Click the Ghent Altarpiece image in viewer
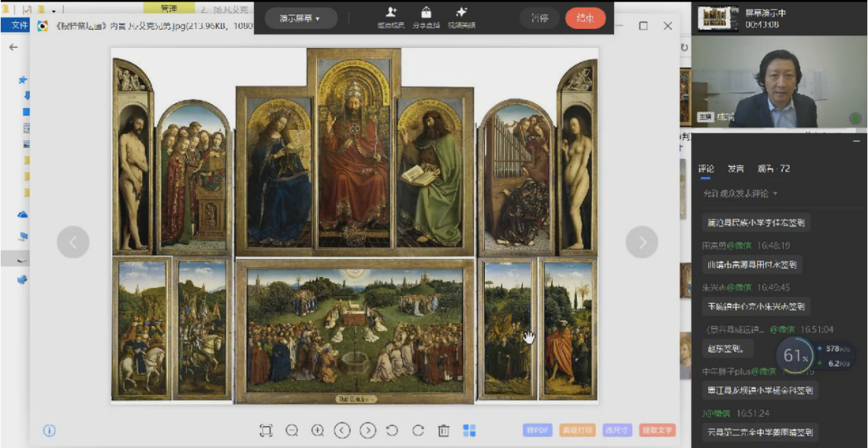Viewport: 868px width, 448px height. point(354,226)
